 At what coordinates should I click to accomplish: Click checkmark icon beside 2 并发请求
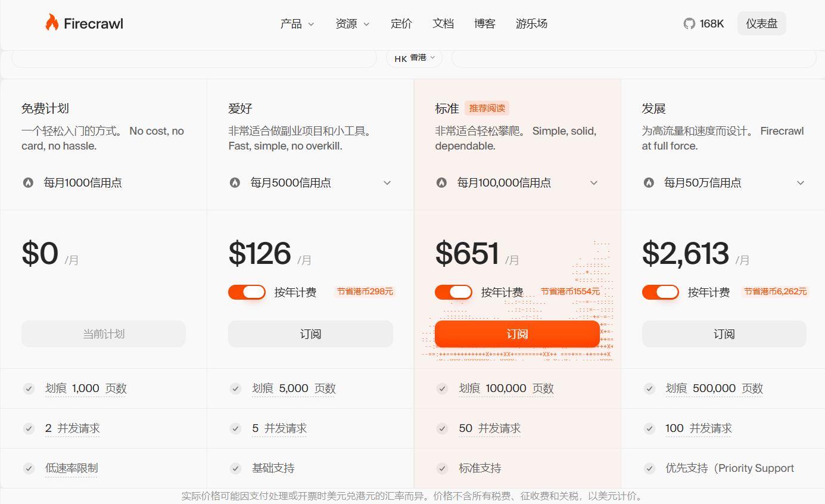click(29, 428)
